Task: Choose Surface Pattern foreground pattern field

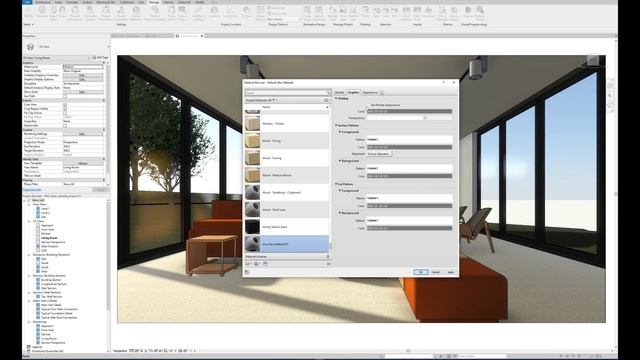Action: (409, 140)
